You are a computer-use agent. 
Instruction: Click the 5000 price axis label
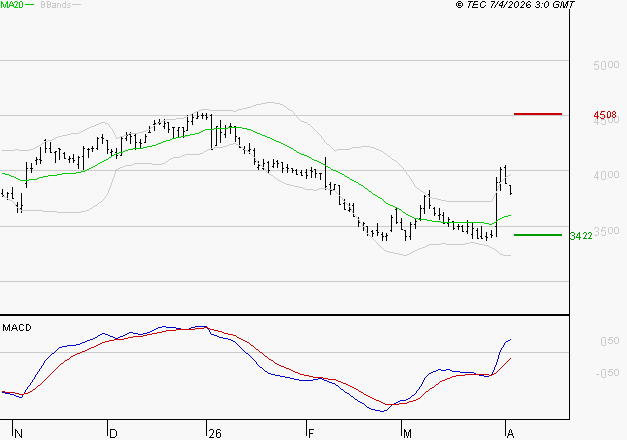(606, 65)
